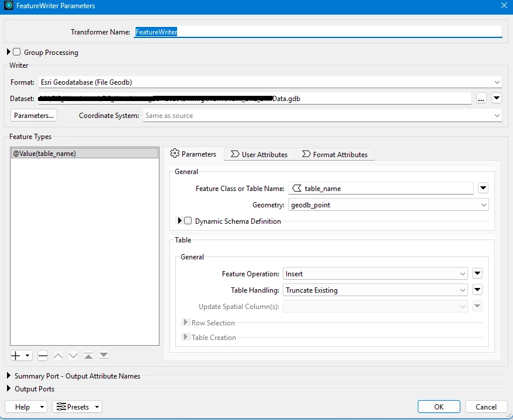Open options arrow next to Table Handling

(x=477, y=290)
